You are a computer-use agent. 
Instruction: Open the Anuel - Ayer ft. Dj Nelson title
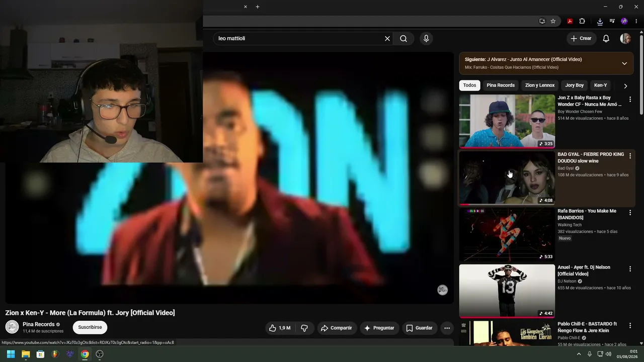(584, 270)
